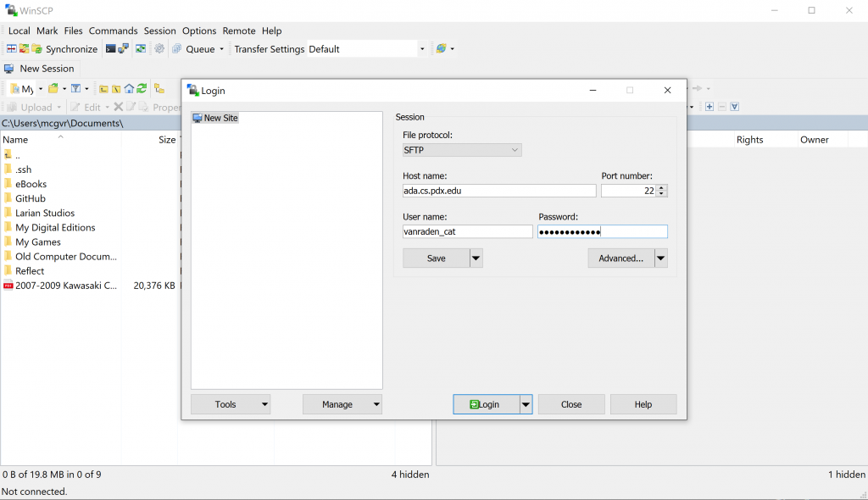Select the Old Computer Documents folder
This screenshot has width=868, height=500.
click(66, 257)
